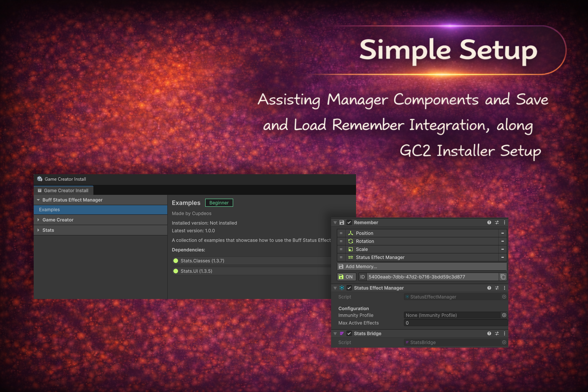Screen dimensions: 588x392
Task: Toggle the ON save button in Remember
Action: tap(346, 277)
